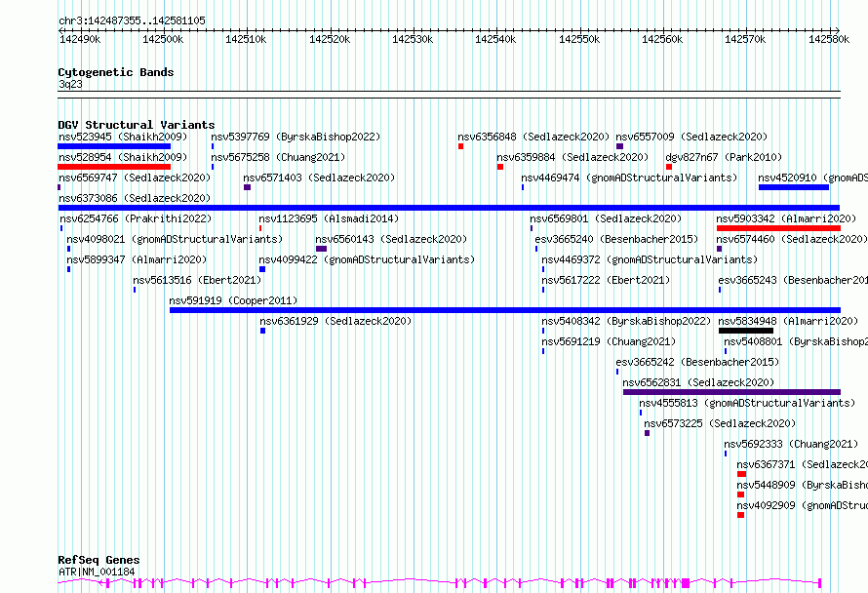Click the red marker under dgv827n67
The width and height of the screenshot is (868, 593).
pos(669,167)
